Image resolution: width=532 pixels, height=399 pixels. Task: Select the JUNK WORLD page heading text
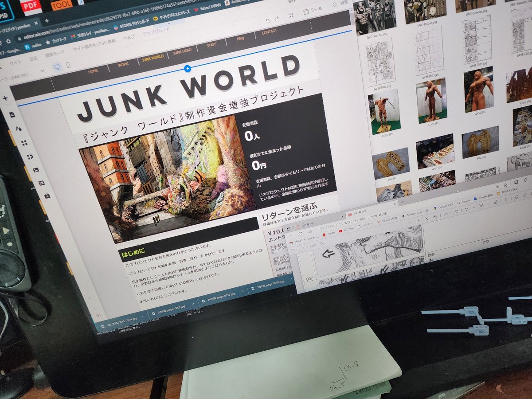click(190, 89)
